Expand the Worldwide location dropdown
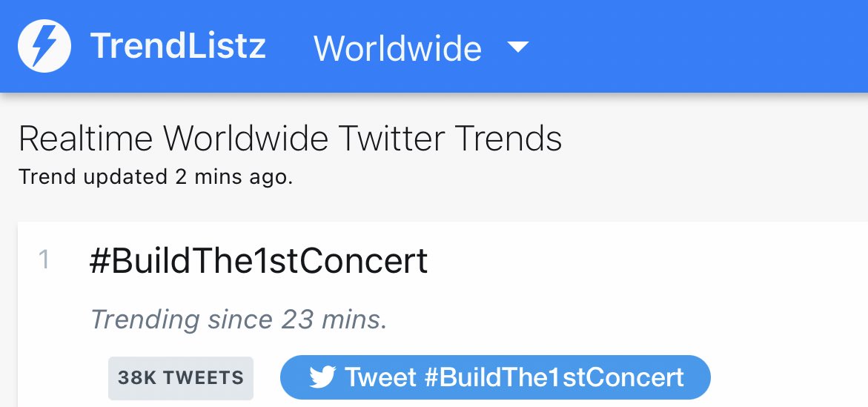The height and width of the screenshot is (407, 868). (x=421, y=47)
